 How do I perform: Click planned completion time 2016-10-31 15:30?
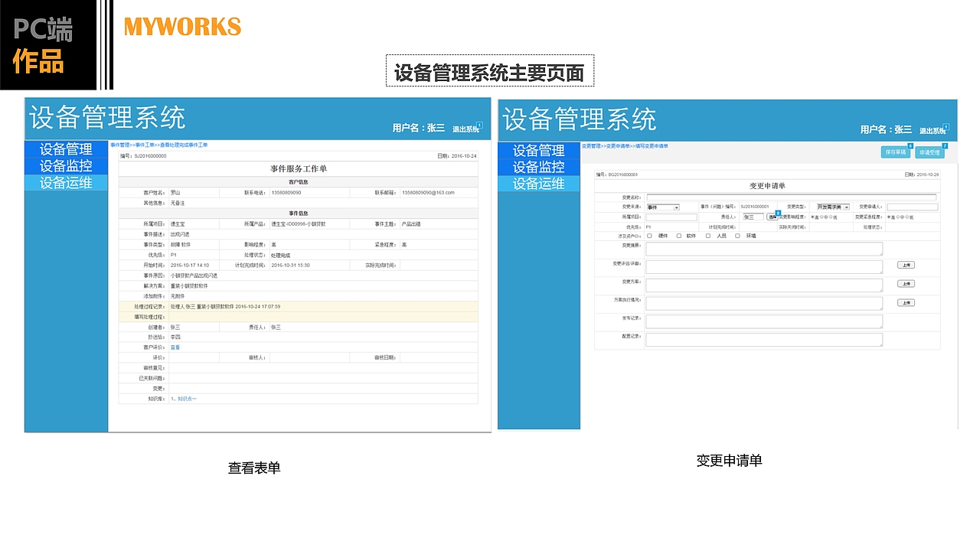[290, 265]
